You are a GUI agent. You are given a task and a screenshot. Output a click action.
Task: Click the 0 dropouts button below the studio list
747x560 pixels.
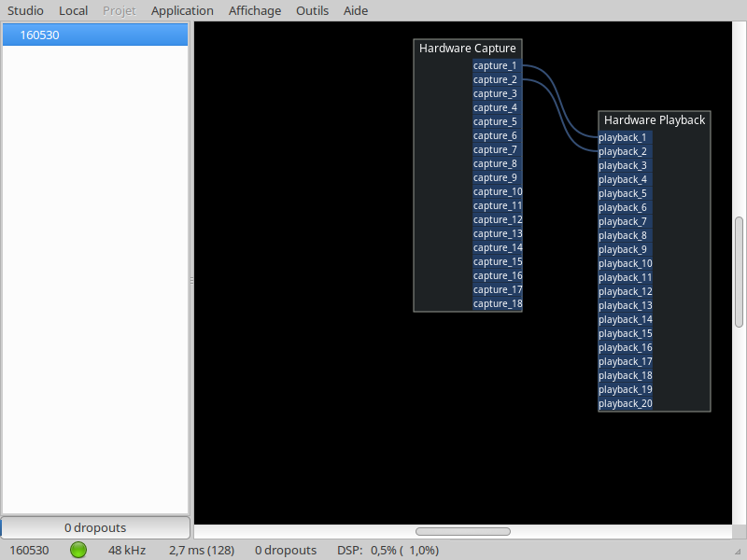(95, 527)
